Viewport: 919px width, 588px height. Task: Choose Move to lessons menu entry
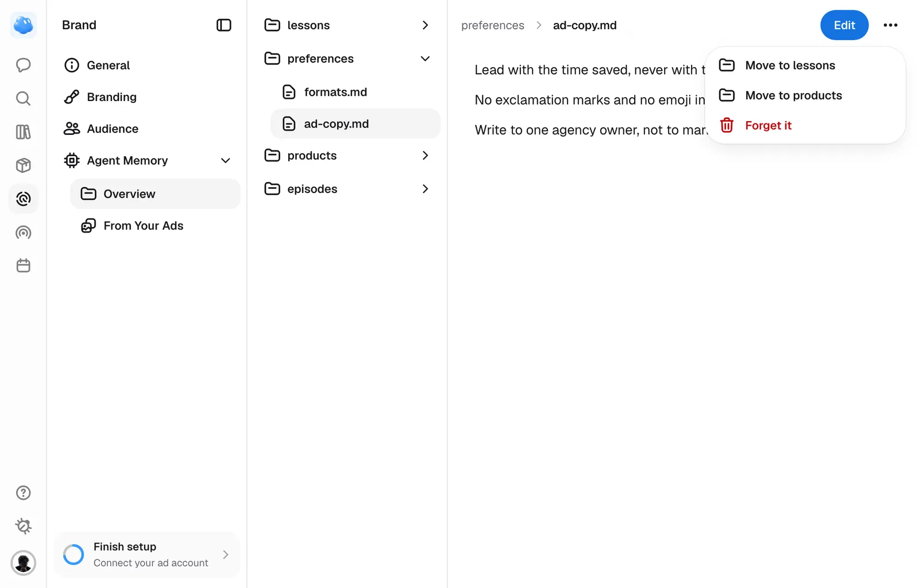805,65
